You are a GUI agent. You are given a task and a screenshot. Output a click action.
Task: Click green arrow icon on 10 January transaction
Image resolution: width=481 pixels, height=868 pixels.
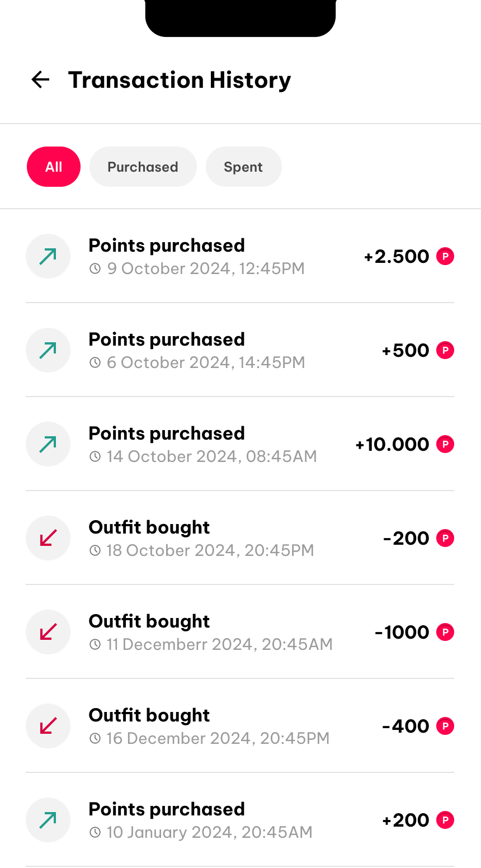click(48, 820)
